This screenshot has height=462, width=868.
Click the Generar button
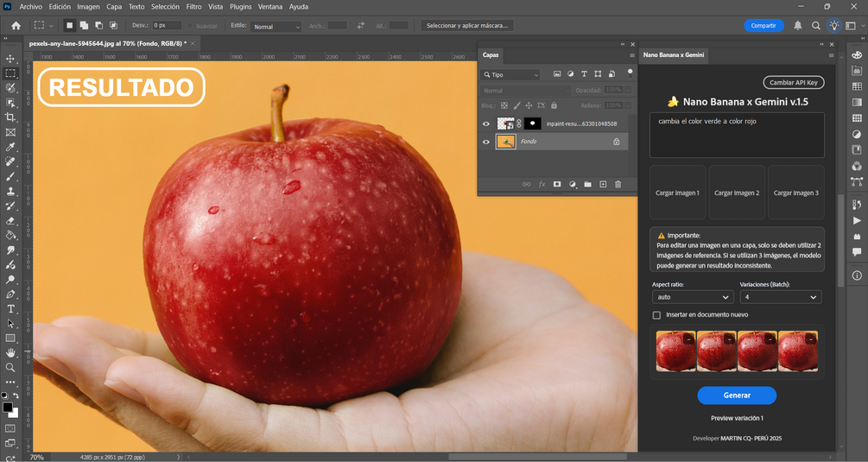(737, 395)
